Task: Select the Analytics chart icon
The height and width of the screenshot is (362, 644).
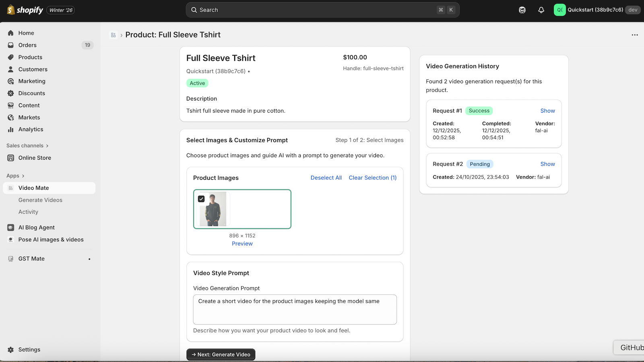Action: point(10,129)
